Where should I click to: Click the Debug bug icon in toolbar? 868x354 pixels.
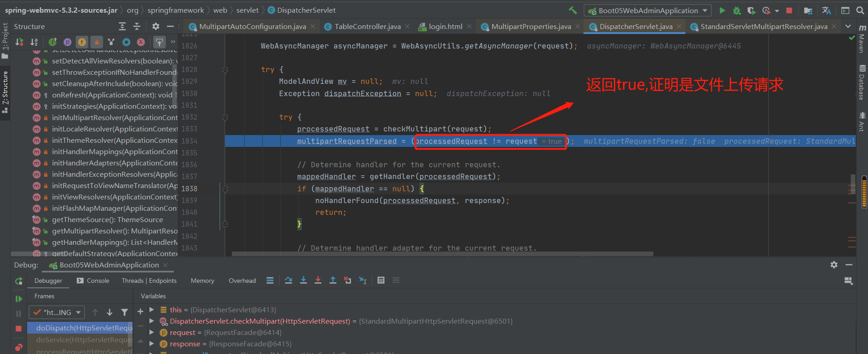pyautogui.click(x=737, y=10)
